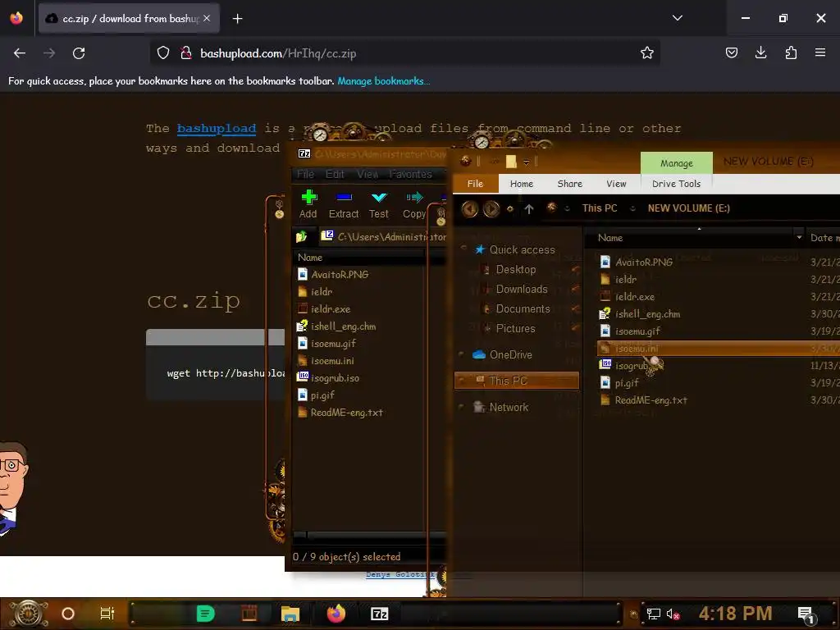This screenshot has height=630, width=840.
Task: Open the Drive Tools ribbon tab
Action: coord(676,184)
